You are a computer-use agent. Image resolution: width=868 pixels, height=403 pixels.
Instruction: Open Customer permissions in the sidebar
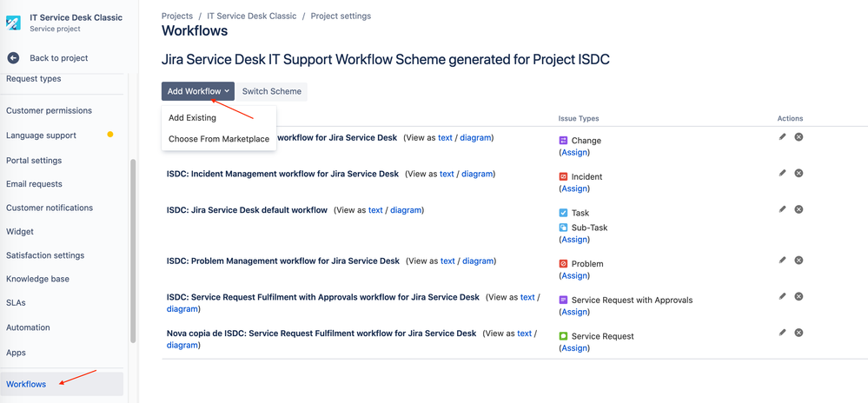(50, 110)
